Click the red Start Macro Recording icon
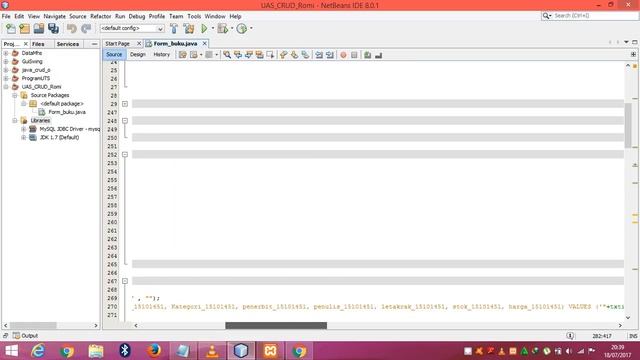The width and height of the screenshot is (640, 360). [343, 55]
